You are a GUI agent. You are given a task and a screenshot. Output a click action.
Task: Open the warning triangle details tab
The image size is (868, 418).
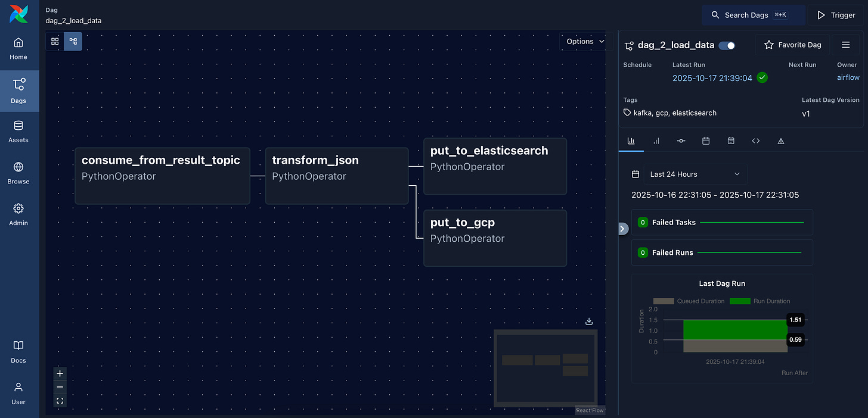click(781, 141)
